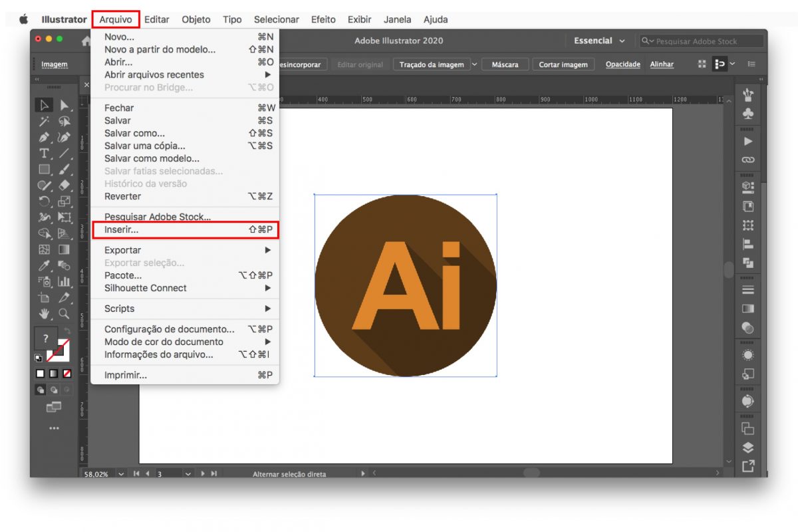Select the Artboard tool
The width and height of the screenshot is (798, 532).
tap(45, 298)
